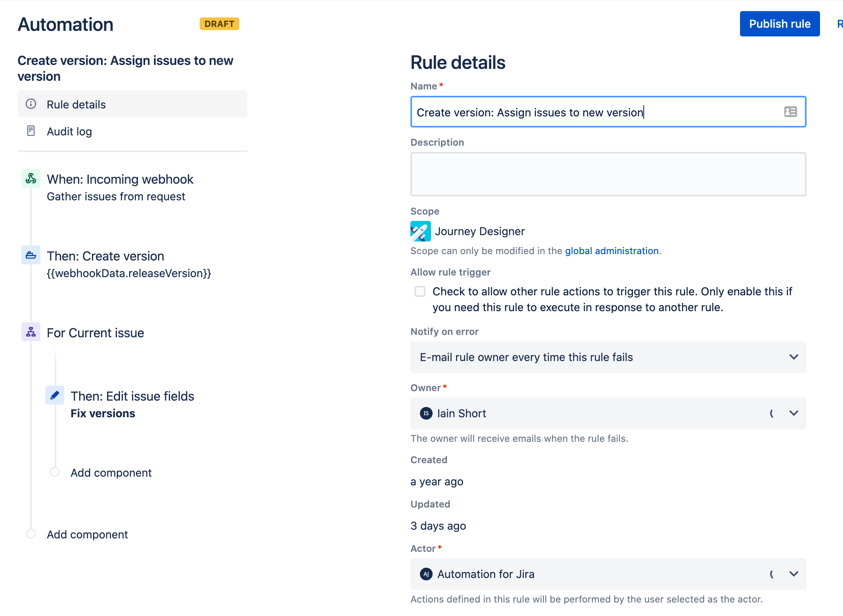Click the Incoming webhook trigger icon
843x616 pixels.
pos(31,179)
